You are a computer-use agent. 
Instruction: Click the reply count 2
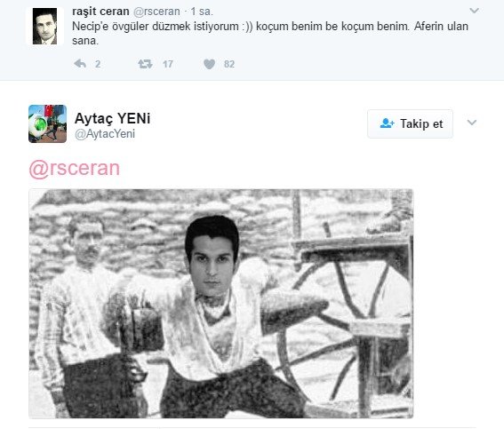coord(98,64)
